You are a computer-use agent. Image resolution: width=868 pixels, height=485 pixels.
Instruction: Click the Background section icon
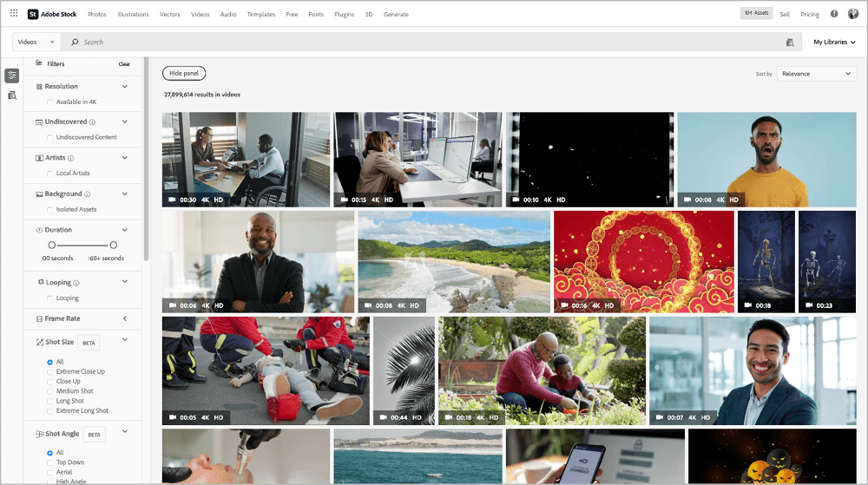pyautogui.click(x=39, y=194)
